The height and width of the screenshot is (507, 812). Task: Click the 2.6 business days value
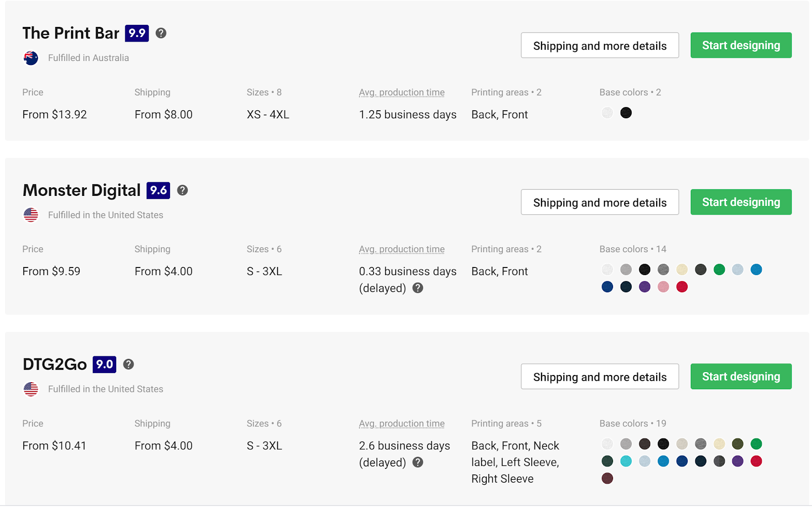click(x=404, y=446)
